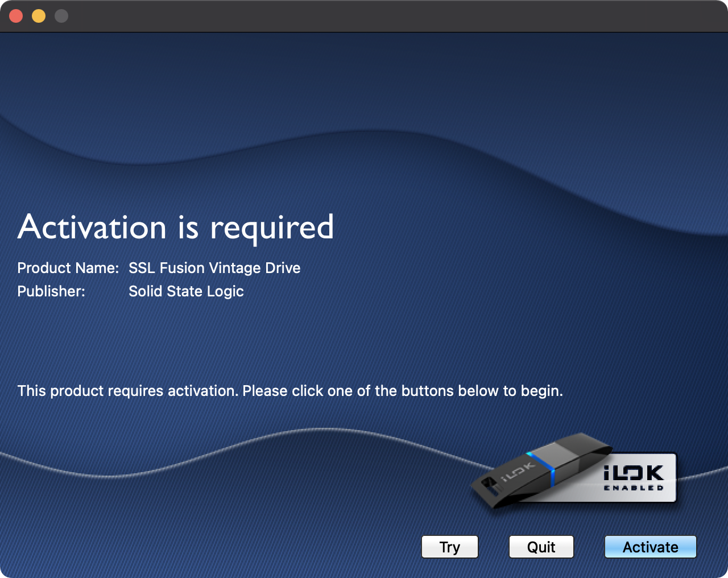
Task: Quit the activation dialog
Action: 541,547
